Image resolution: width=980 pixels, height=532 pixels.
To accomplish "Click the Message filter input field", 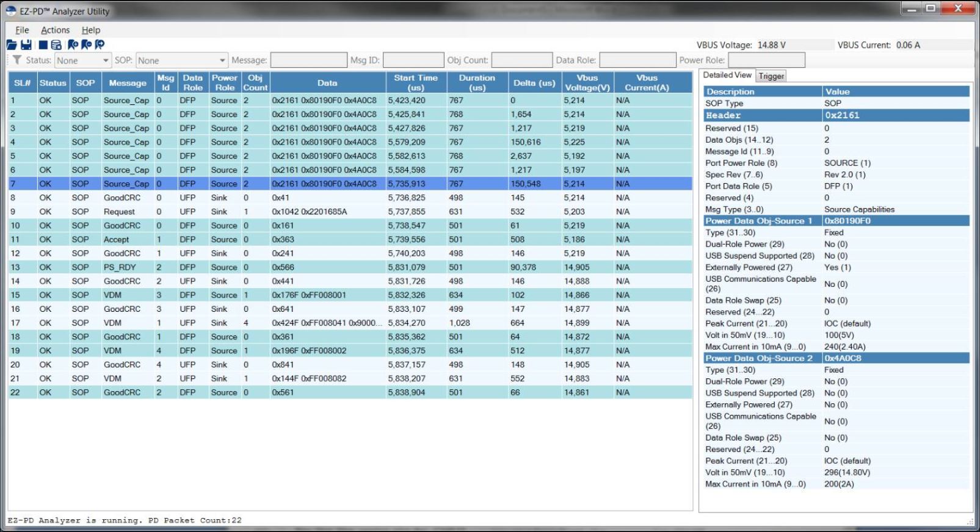I will [308, 60].
